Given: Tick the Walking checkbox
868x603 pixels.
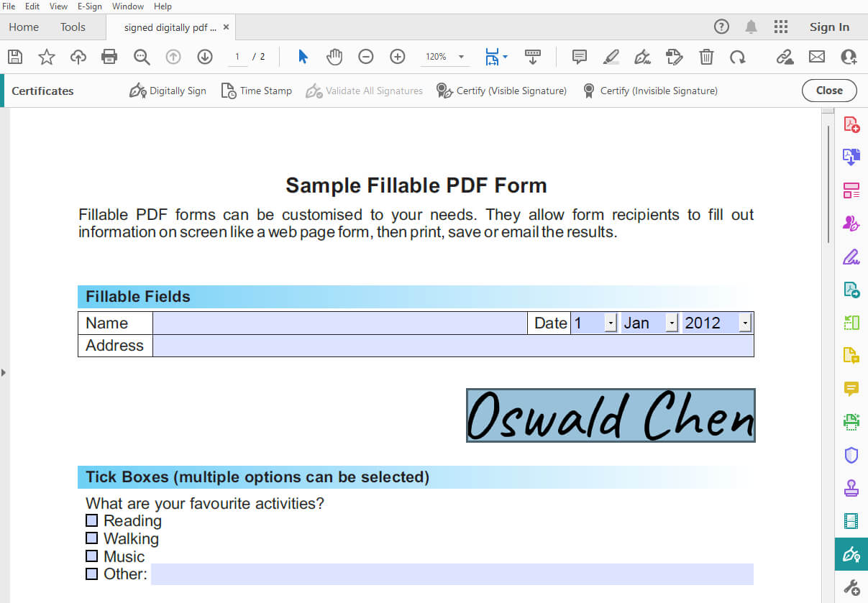Looking at the screenshot, I should [92, 538].
